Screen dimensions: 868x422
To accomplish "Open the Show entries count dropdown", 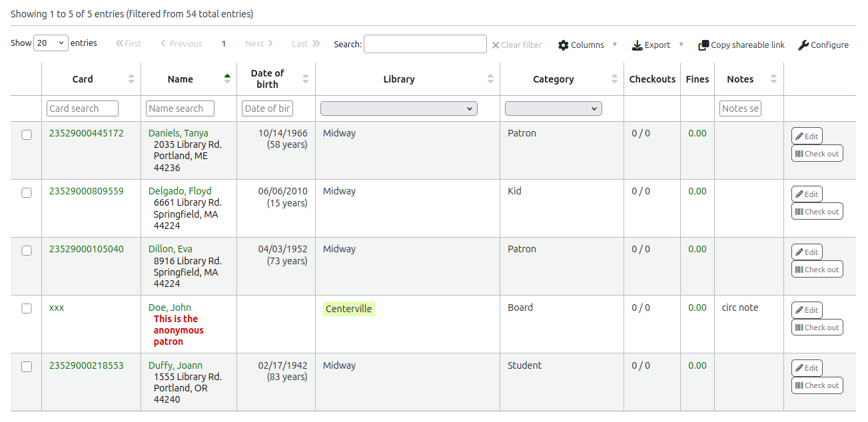I will tap(51, 43).
